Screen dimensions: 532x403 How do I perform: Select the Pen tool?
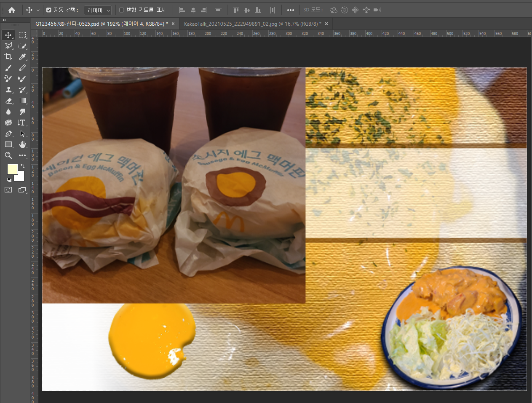click(8, 133)
